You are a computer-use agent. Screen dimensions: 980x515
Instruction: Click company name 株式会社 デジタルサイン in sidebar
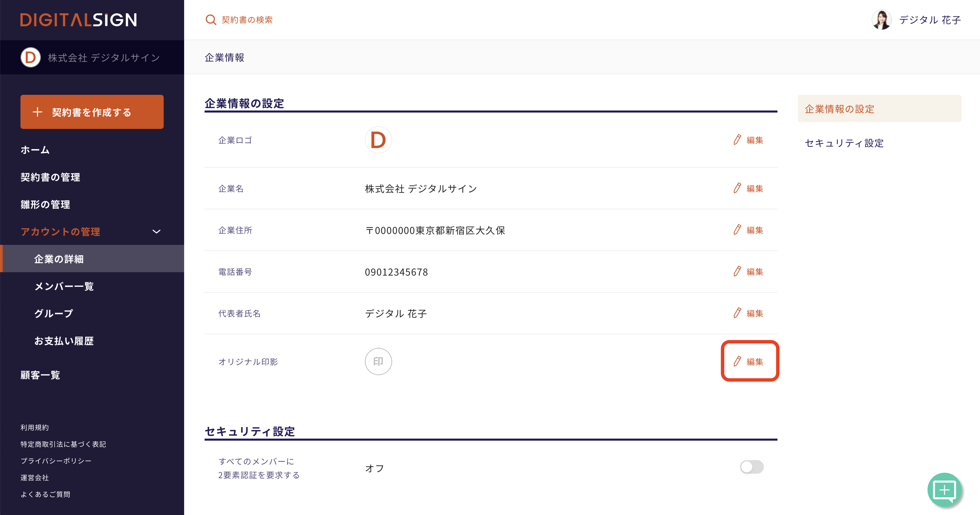pos(103,58)
